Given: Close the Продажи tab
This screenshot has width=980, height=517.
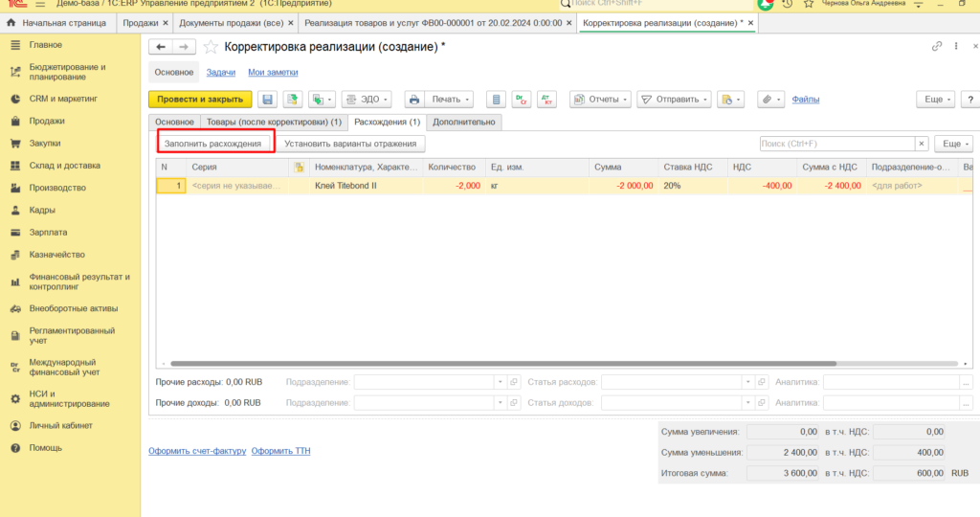Looking at the screenshot, I should 165,23.
